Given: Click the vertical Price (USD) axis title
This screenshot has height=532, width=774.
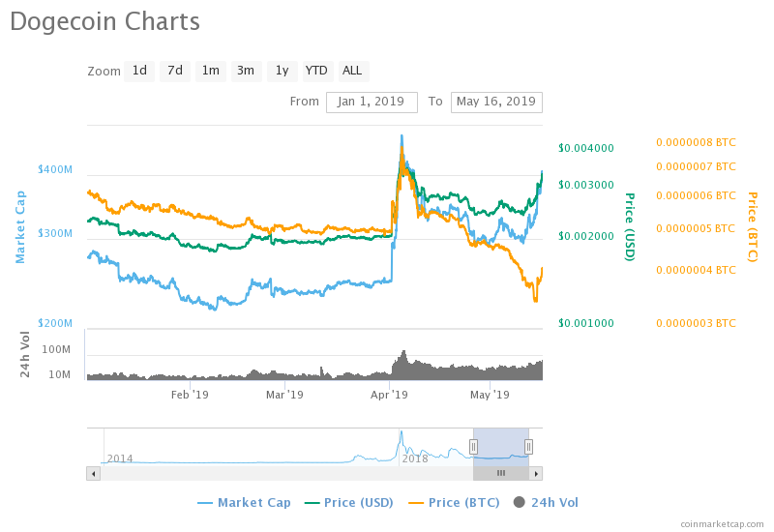Looking at the screenshot, I should [630, 227].
